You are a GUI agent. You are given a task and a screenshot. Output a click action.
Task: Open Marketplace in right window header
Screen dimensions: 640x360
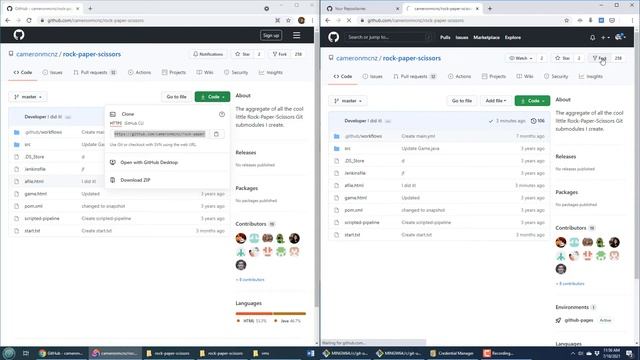[x=486, y=38]
